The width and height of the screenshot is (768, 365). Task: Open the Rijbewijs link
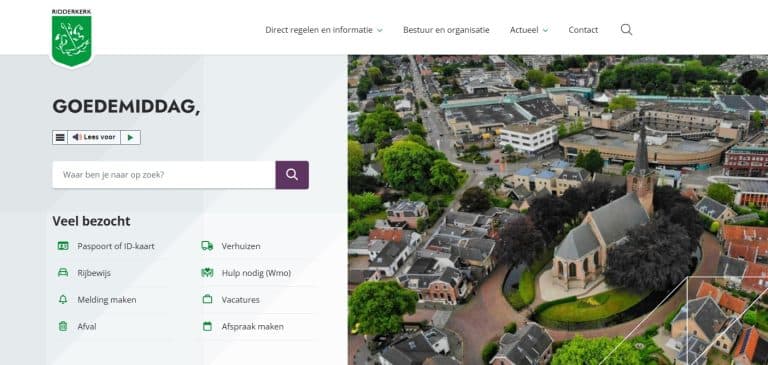pyautogui.click(x=94, y=273)
